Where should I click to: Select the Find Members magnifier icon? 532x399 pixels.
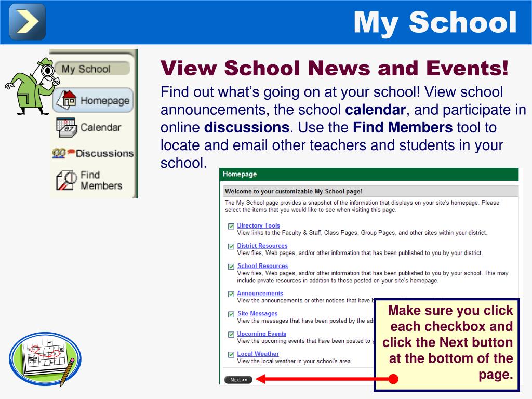point(66,180)
